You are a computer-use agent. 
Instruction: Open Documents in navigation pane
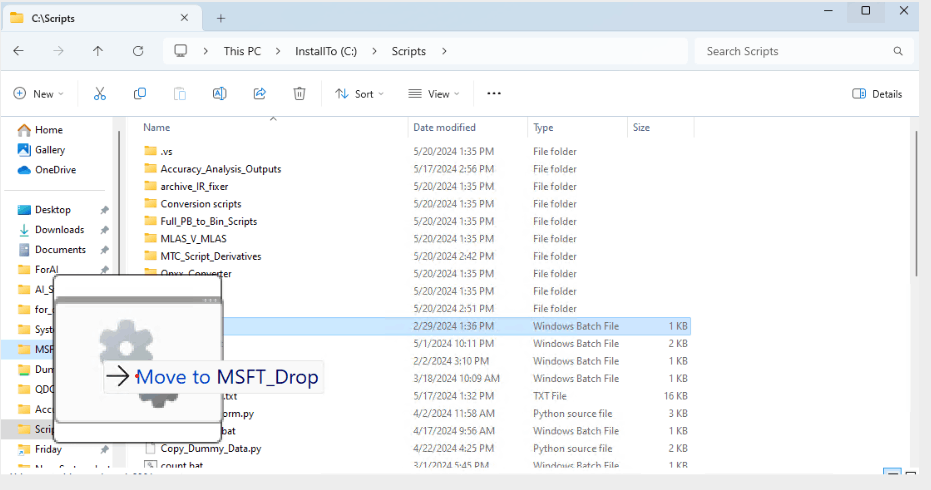(61, 250)
